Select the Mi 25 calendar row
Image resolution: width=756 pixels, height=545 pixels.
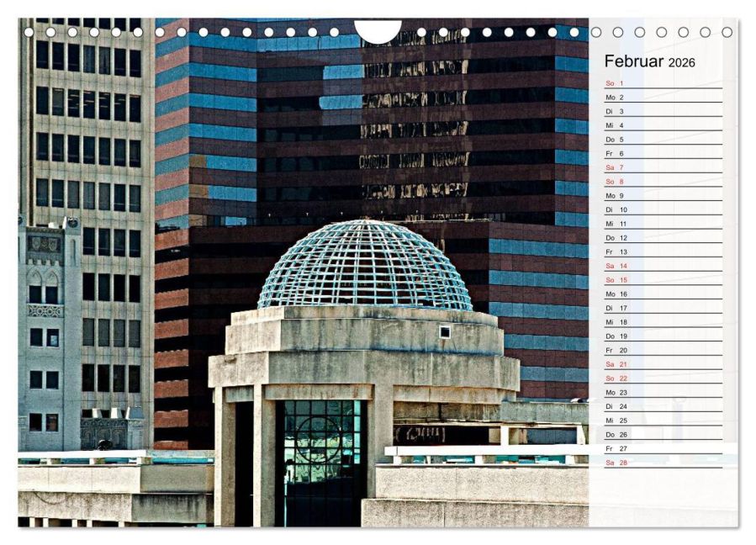663,421
